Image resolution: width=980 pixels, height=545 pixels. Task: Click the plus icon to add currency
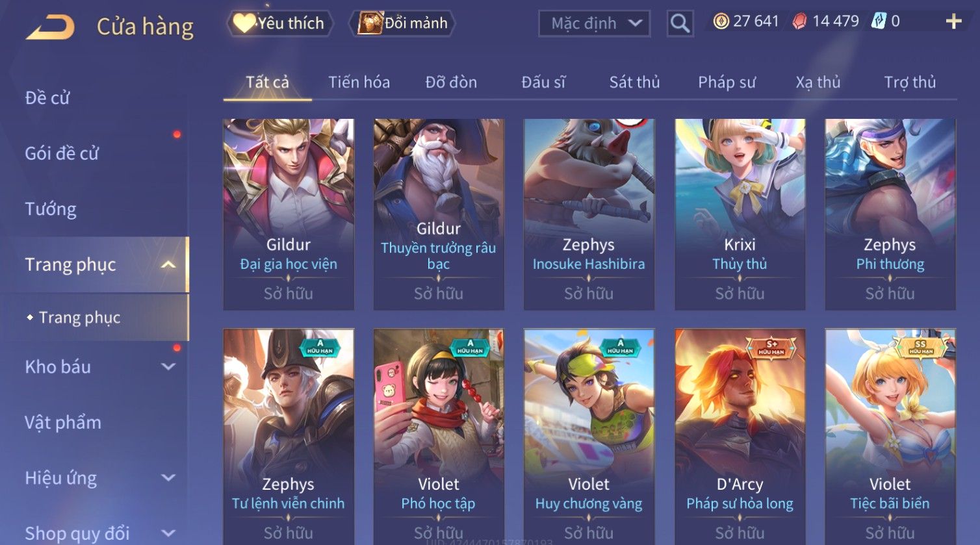pos(953,21)
